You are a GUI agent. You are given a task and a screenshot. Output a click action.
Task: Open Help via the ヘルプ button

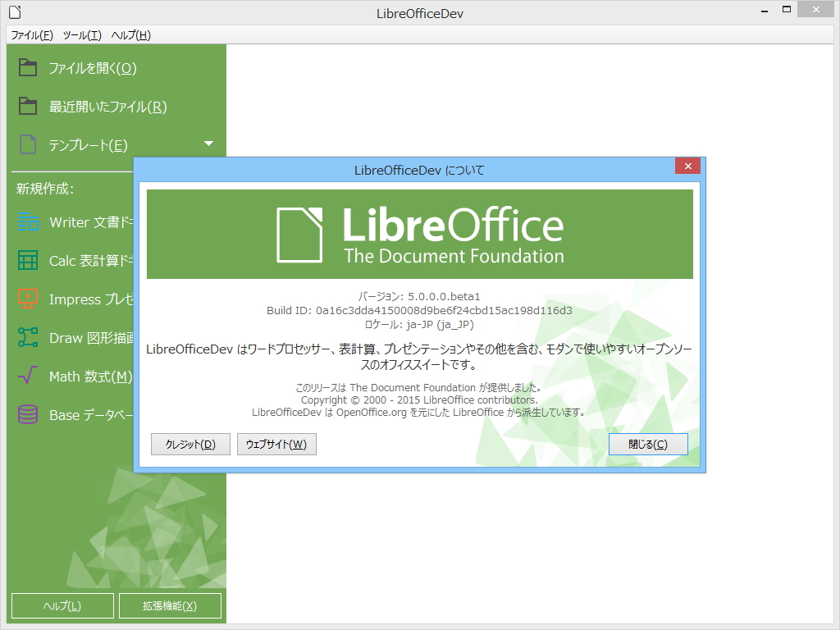62,605
